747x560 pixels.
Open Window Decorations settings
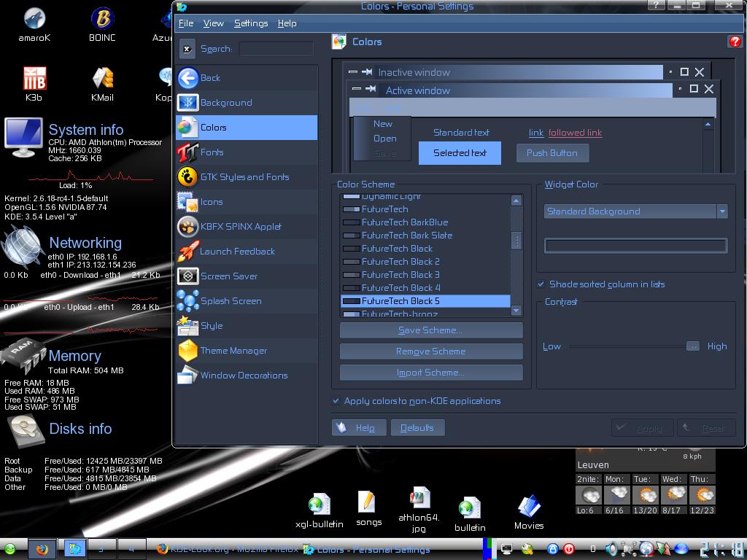click(247, 375)
